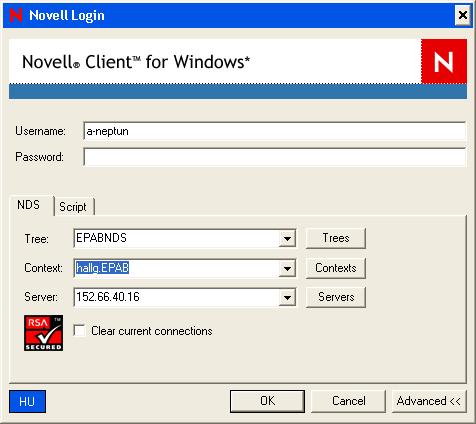
Task: Open the Servers browse button
Action: (336, 297)
